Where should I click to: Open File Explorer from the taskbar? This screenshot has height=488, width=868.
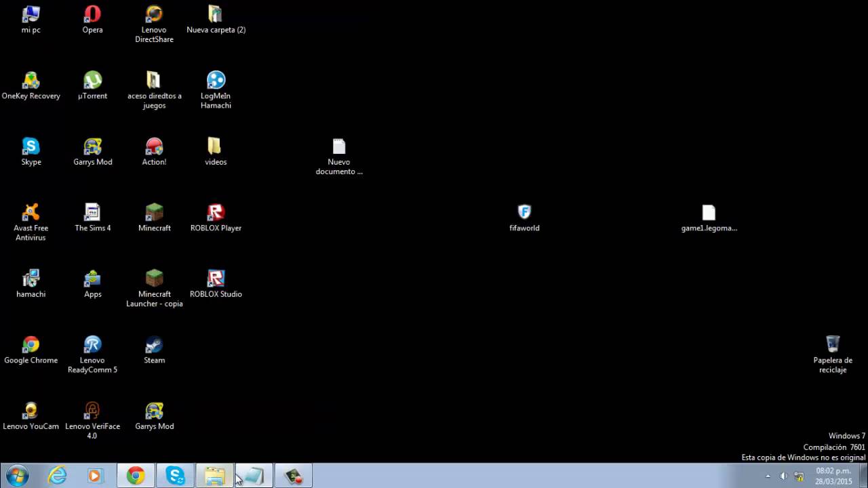click(214, 476)
